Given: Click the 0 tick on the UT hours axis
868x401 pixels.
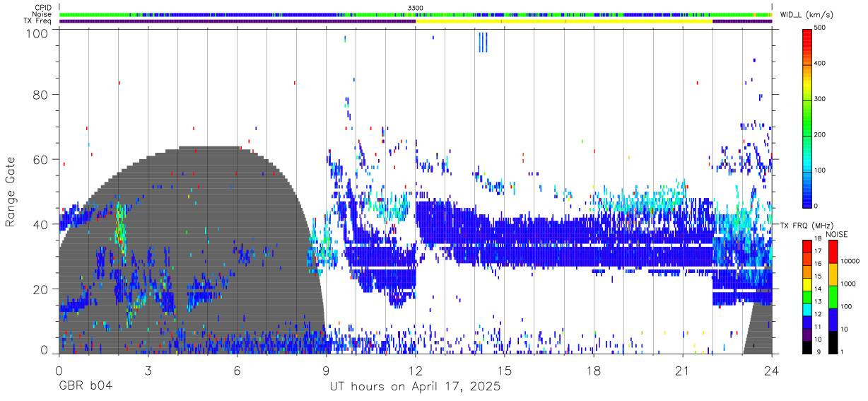Looking at the screenshot, I should [x=59, y=371].
